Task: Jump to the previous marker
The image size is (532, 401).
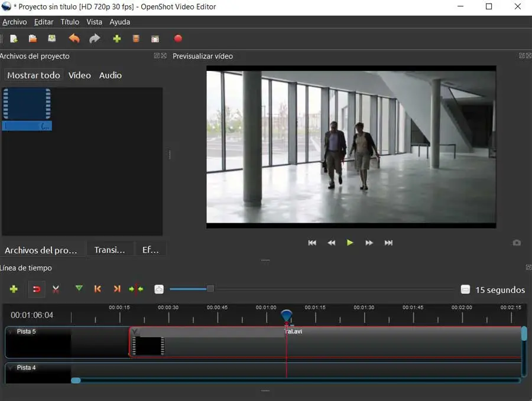Action: (x=98, y=289)
